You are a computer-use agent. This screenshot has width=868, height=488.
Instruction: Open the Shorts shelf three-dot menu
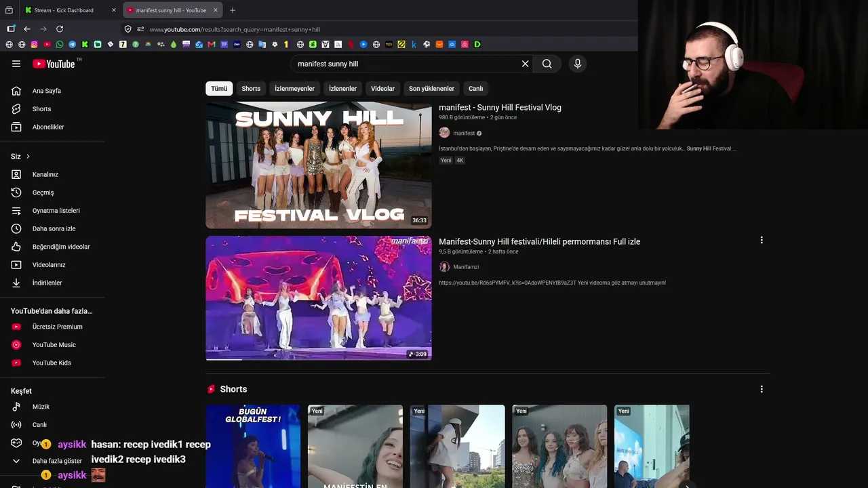pos(762,390)
